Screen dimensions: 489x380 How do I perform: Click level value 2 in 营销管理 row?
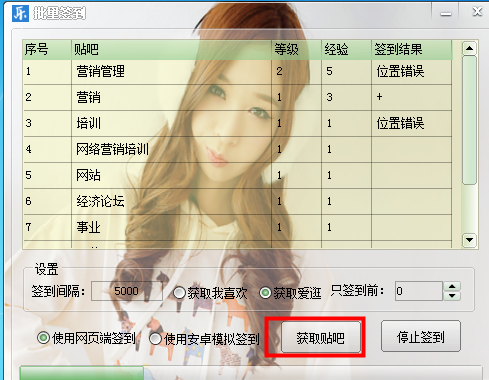(x=279, y=71)
